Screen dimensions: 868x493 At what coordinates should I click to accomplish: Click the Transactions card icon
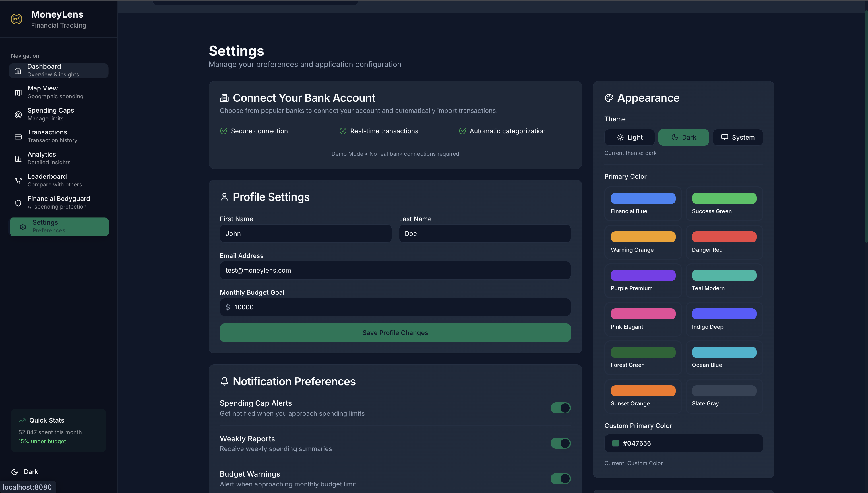[18, 137]
